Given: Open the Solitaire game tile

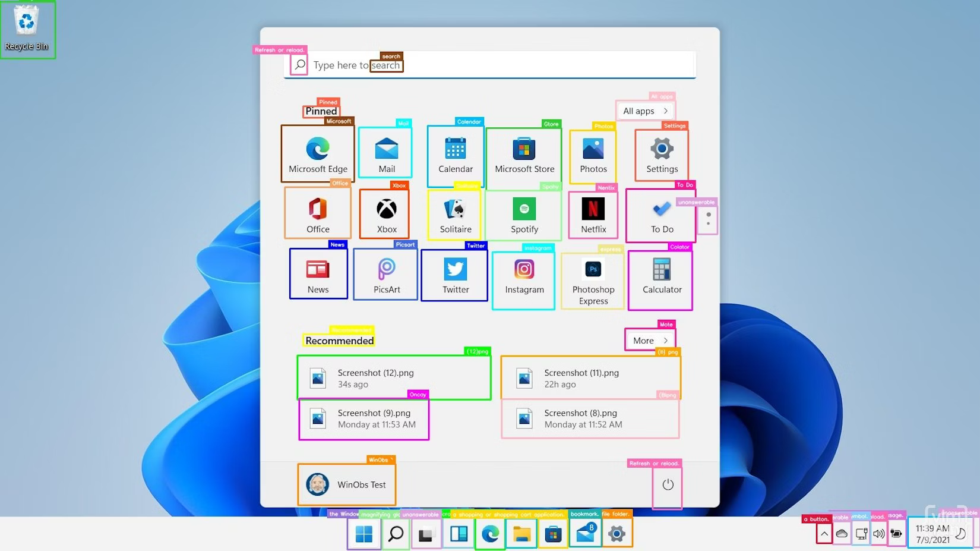Looking at the screenshot, I should (455, 215).
